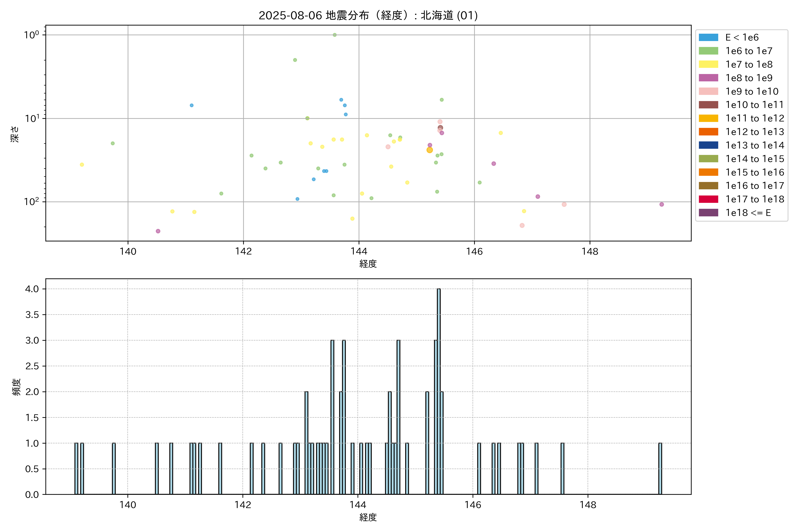Screen dimensions: 798x532
Task: Click the purple '1e8 to 1e9' legend swatch
Action: pyautogui.click(x=708, y=78)
